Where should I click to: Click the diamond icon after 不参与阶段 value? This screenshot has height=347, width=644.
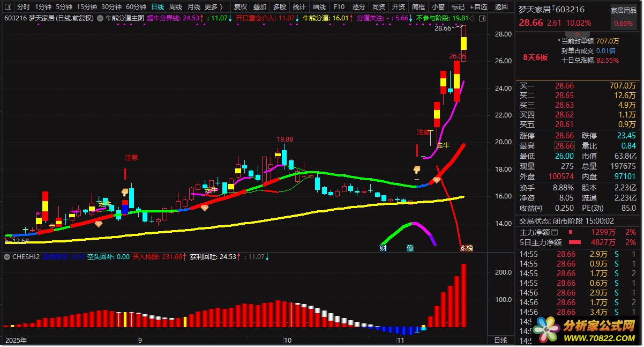[x=472, y=18]
